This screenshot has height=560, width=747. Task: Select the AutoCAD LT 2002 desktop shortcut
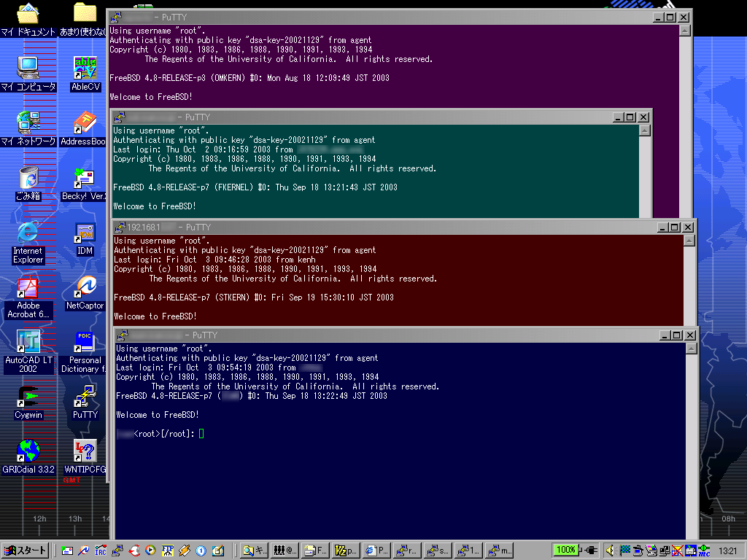28,341
